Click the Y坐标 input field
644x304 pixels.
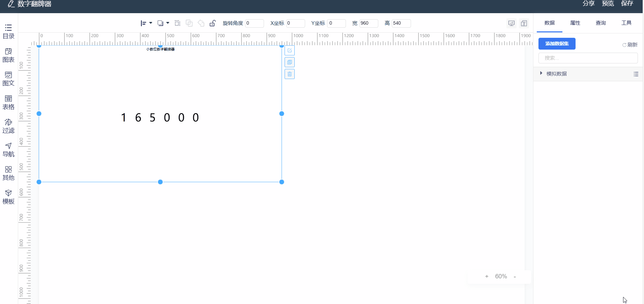coord(336,23)
